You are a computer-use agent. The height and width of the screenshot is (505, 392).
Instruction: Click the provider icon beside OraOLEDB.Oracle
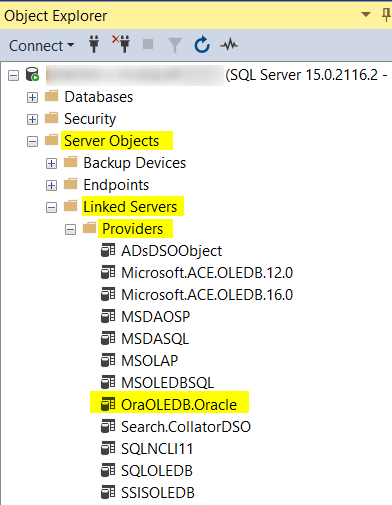coord(108,404)
